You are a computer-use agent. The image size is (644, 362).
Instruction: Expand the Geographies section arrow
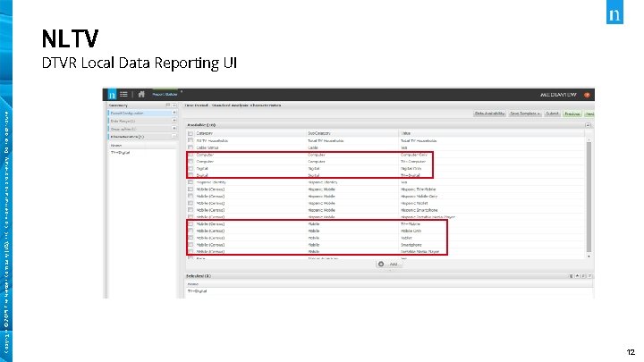[174, 129]
